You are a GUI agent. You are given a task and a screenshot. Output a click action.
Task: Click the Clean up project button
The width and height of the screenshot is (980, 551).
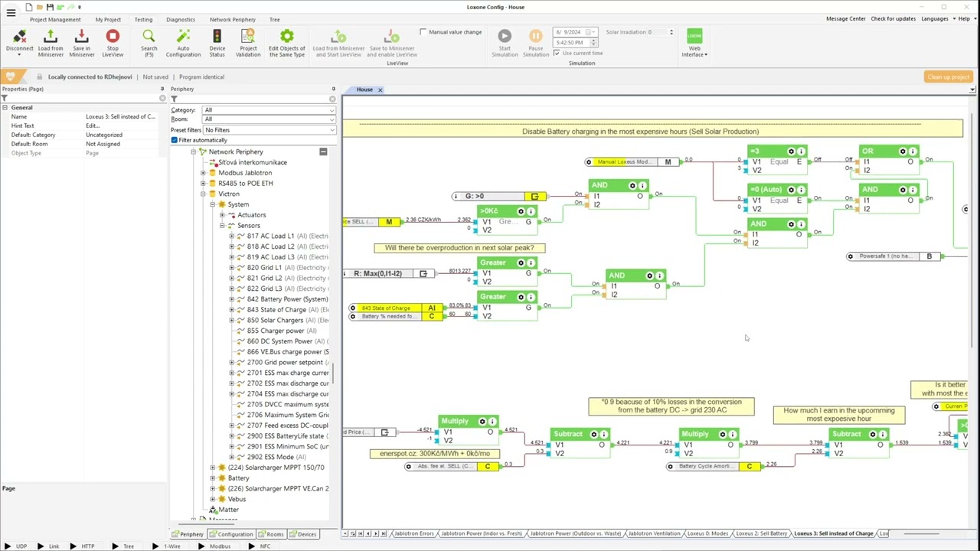pyautogui.click(x=948, y=77)
